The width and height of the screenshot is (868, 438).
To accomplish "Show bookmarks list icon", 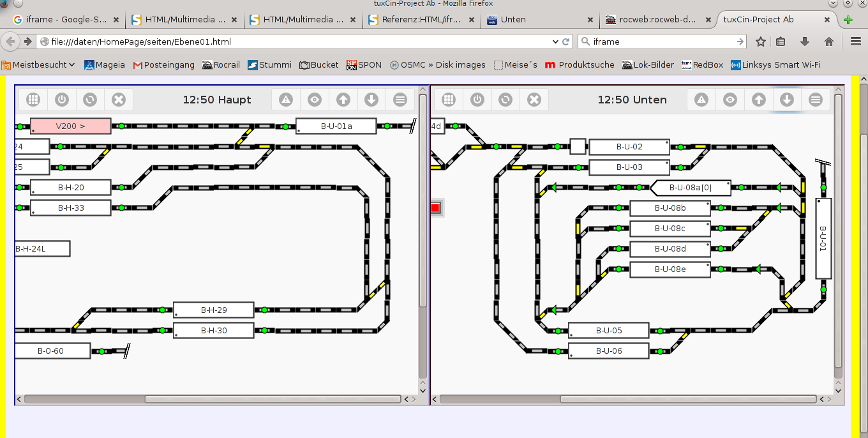I will coord(781,42).
